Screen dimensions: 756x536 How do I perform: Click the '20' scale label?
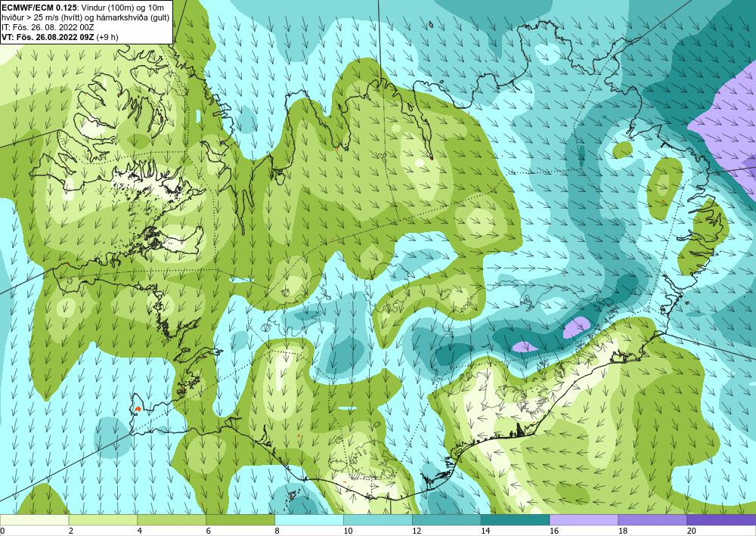pyautogui.click(x=692, y=531)
